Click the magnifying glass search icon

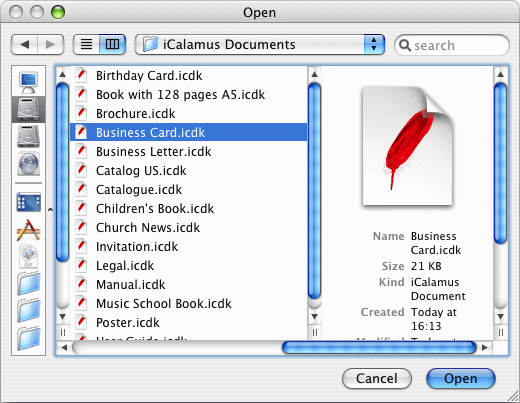(405, 45)
